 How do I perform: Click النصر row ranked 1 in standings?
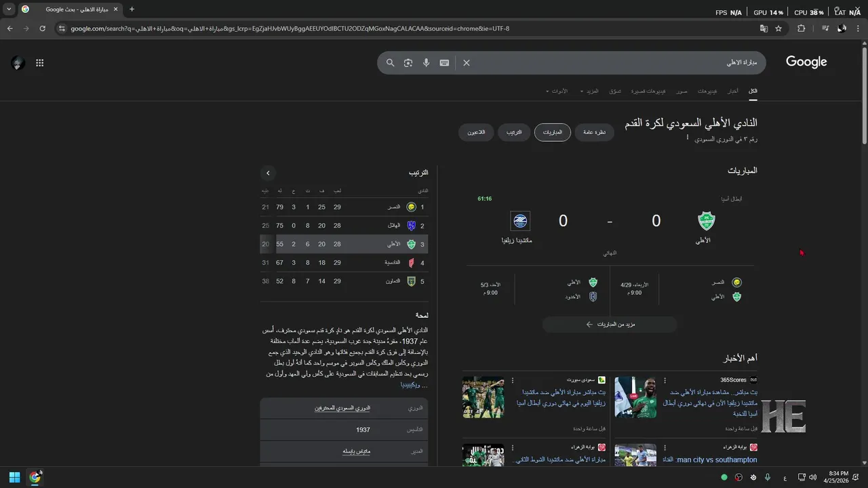(344, 207)
